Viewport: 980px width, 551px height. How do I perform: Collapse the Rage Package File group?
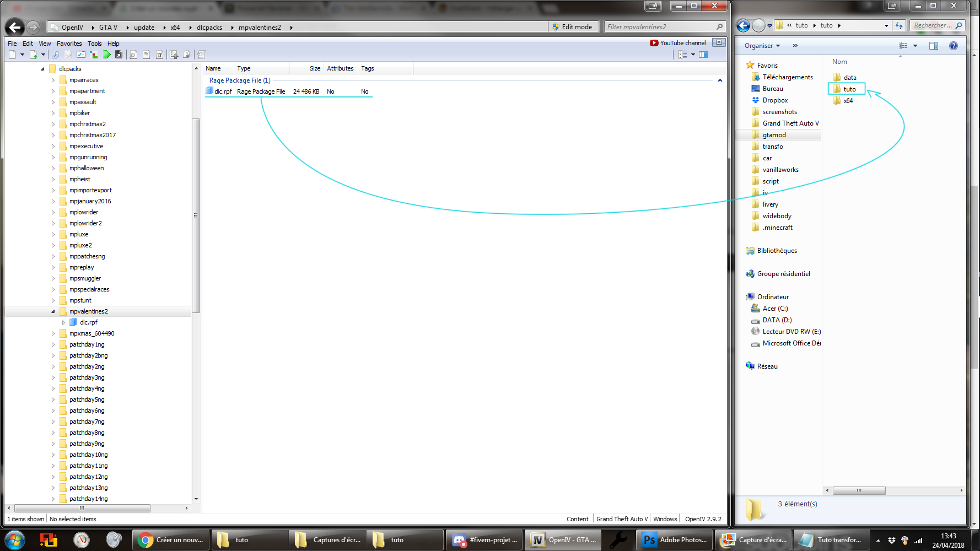pyautogui.click(x=720, y=80)
